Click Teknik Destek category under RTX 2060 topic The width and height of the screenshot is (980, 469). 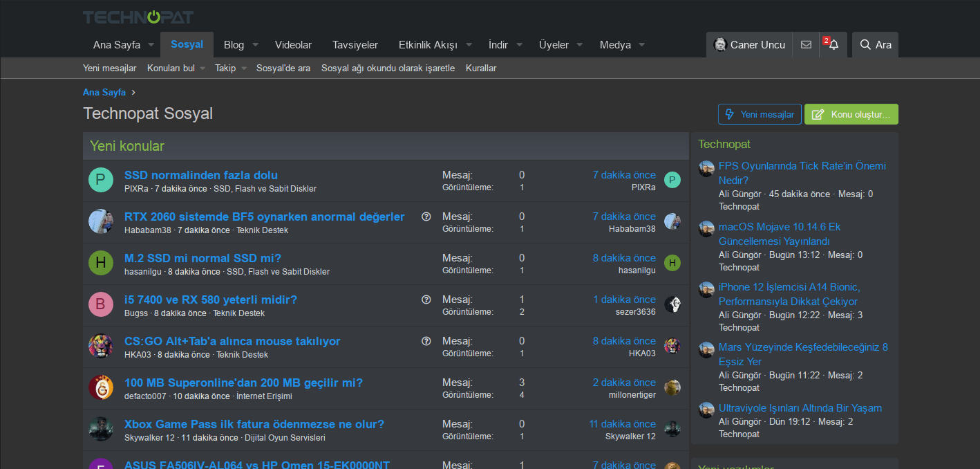click(x=262, y=230)
